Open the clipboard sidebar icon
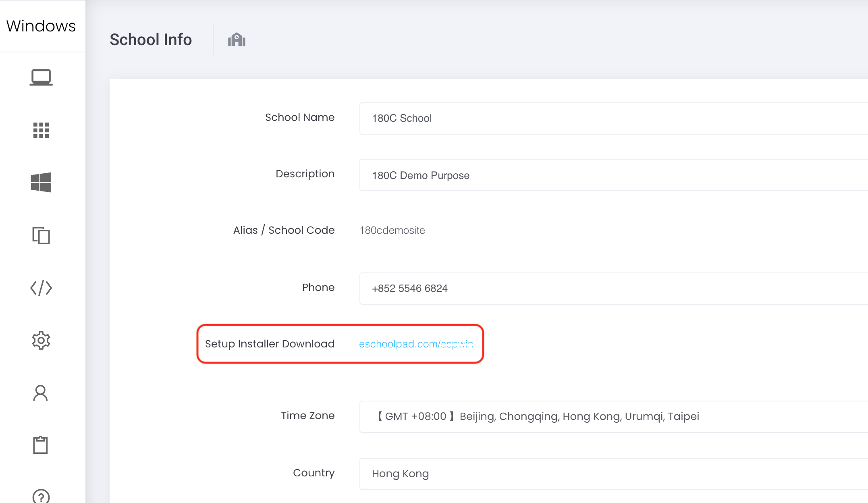This screenshot has height=503, width=868. tap(40, 445)
